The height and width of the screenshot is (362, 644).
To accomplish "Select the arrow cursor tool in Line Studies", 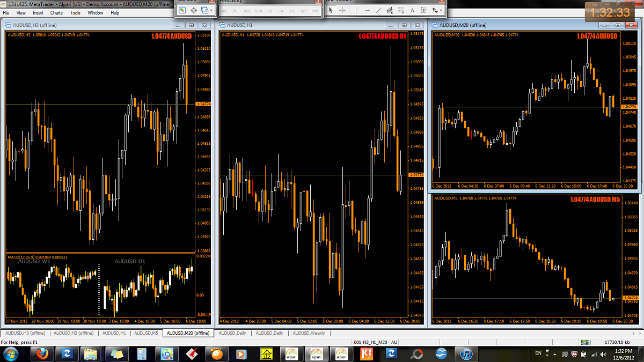I will tap(331, 10).
